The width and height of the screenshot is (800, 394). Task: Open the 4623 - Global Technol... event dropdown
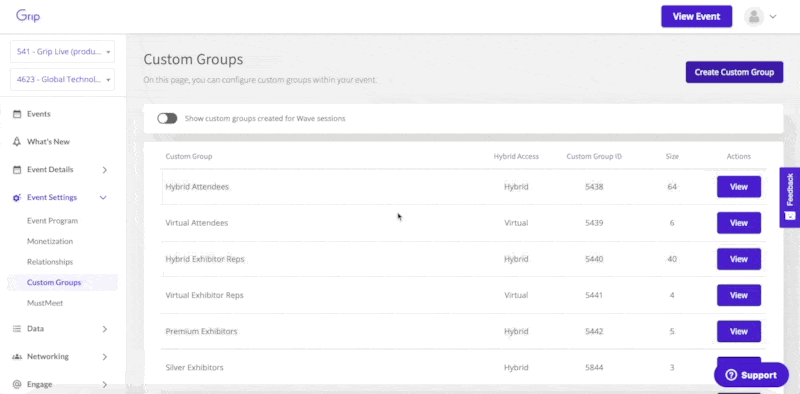[x=62, y=79]
